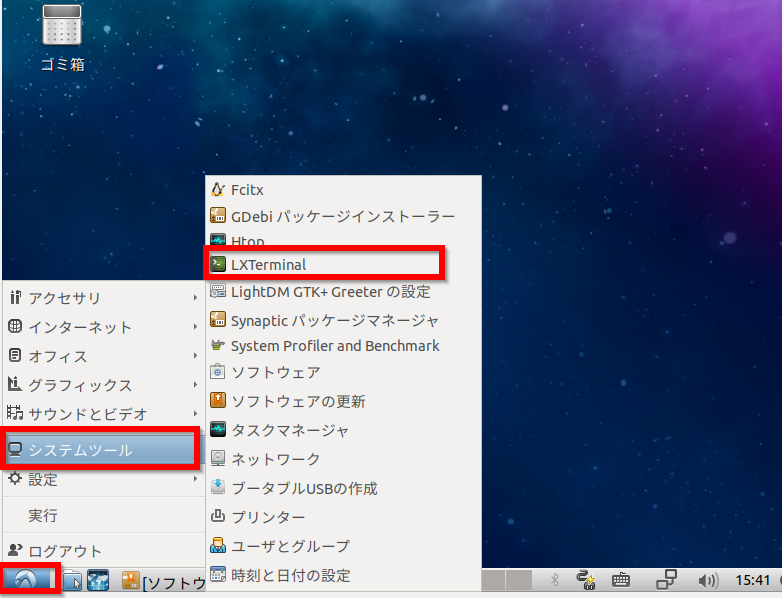
Task: Open the Lubuntu start menu button
Action: point(26,580)
